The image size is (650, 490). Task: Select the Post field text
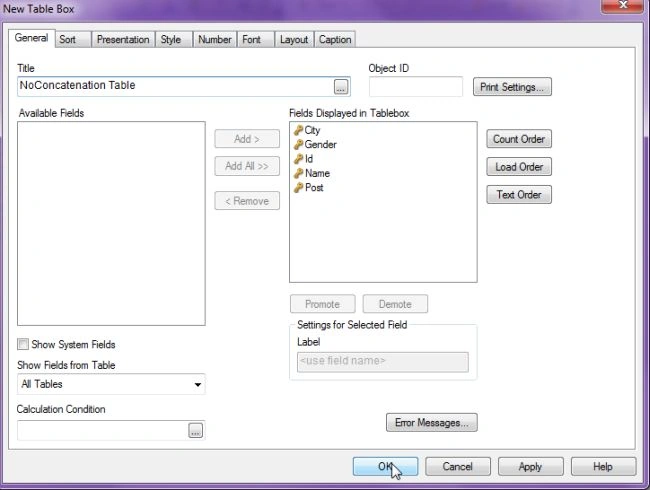(x=314, y=188)
